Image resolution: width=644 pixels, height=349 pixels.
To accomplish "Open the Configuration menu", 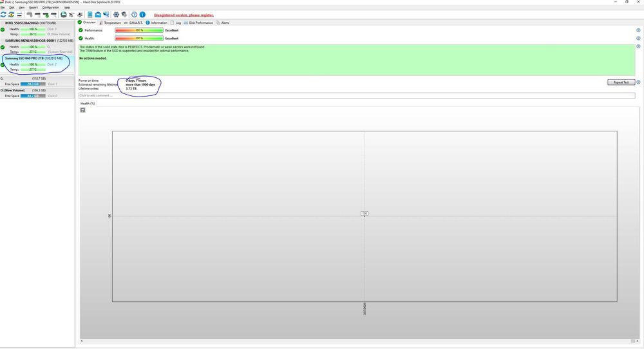I will coord(50,7).
